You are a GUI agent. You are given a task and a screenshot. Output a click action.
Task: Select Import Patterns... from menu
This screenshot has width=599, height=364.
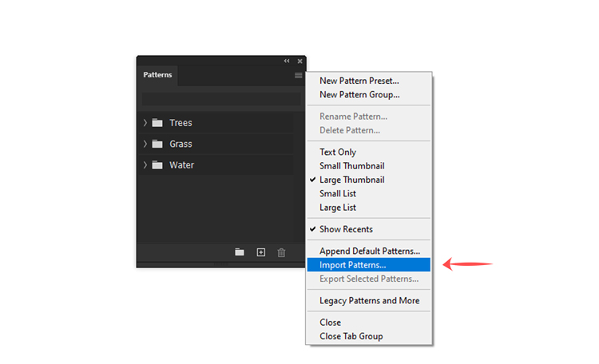tap(369, 265)
